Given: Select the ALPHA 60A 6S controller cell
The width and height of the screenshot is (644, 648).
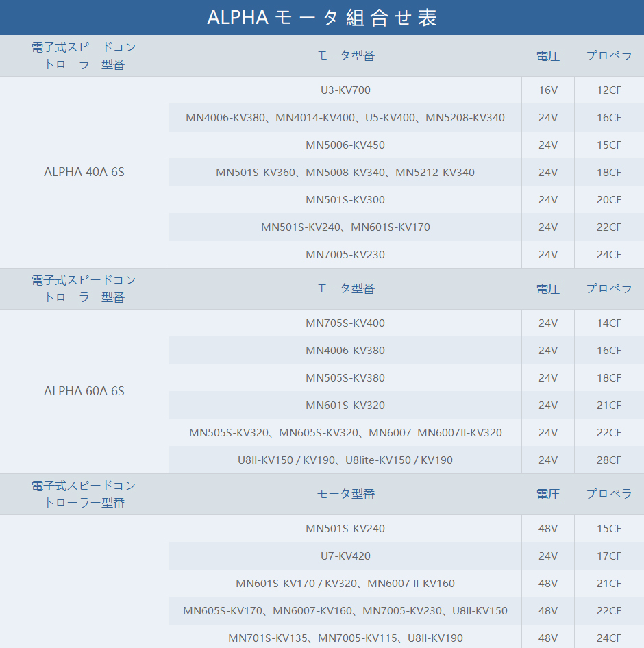Looking at the screenshot, I should [84, 391].
